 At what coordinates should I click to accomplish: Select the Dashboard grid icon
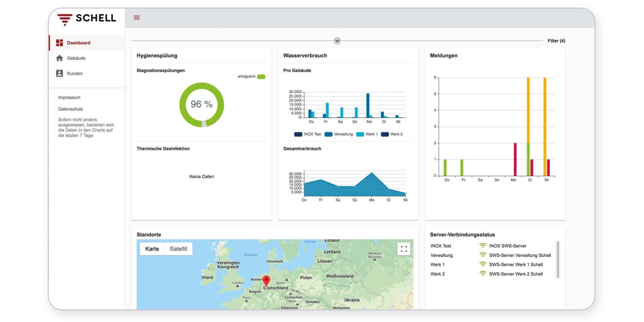click(x=59, y=42)
